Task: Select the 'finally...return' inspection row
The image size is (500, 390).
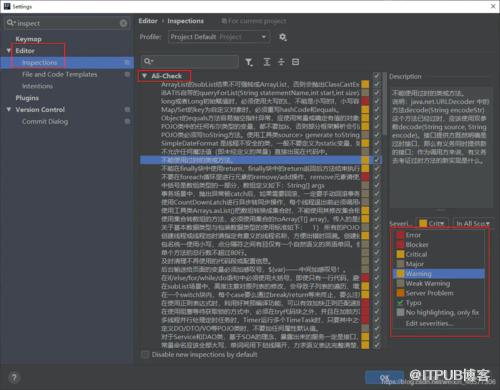Action: click(260, 168)
